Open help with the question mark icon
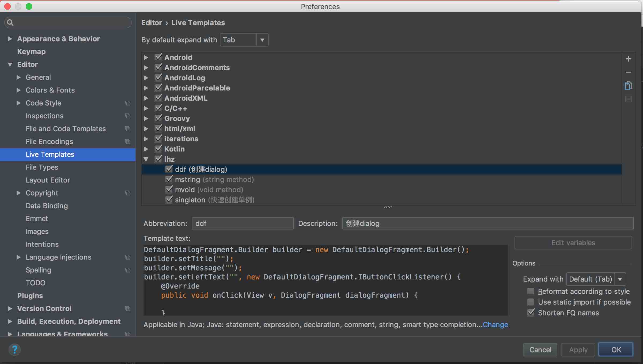This screenshot has width=643, height=364. (x=14, y=350)
